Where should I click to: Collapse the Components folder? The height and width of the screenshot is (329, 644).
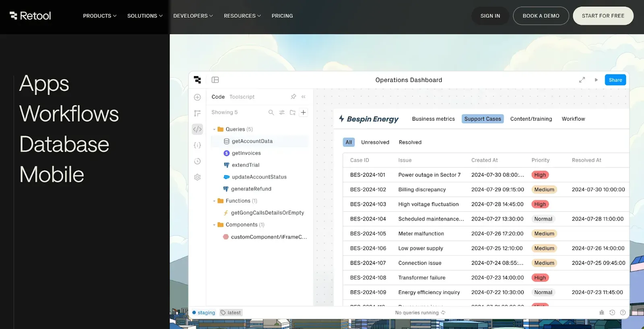click(214, 225)
